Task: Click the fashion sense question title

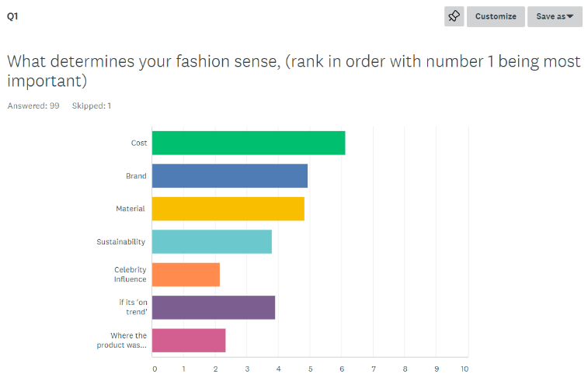Action: (294, 71)
